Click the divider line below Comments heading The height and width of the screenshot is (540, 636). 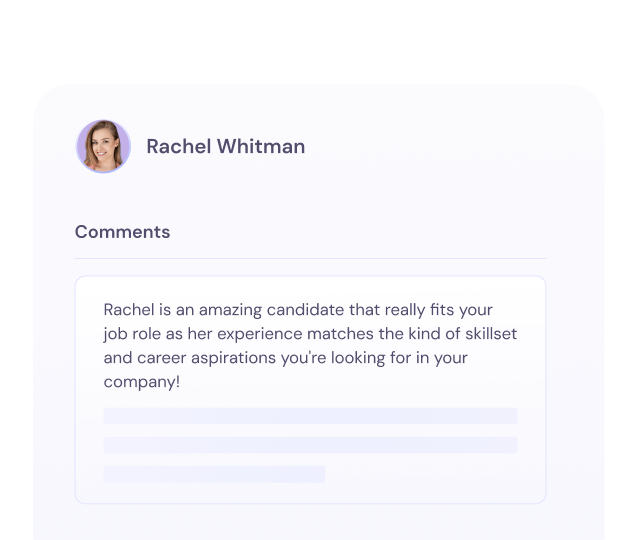[x=310, y=259]
